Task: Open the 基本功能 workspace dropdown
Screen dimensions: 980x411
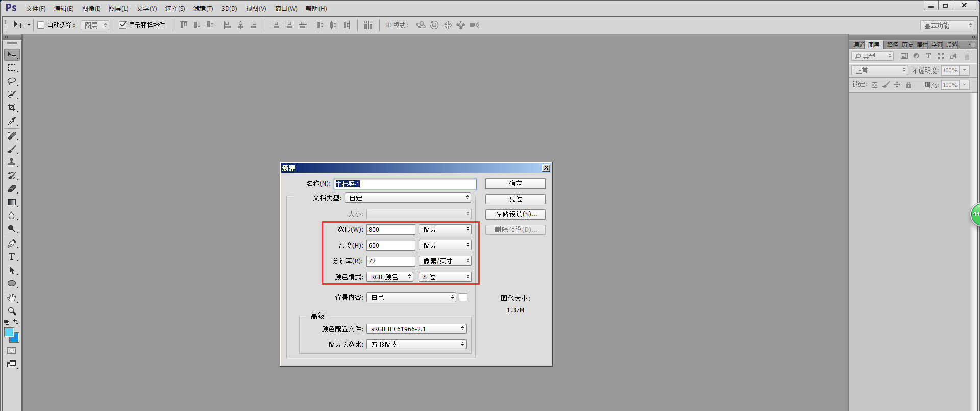Action: coord(947,26)
